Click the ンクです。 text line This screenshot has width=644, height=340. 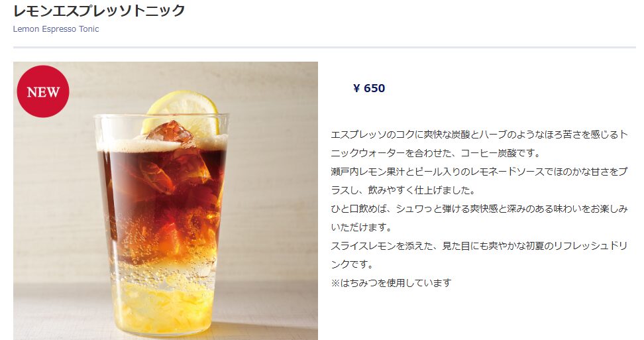coord(352,264)
